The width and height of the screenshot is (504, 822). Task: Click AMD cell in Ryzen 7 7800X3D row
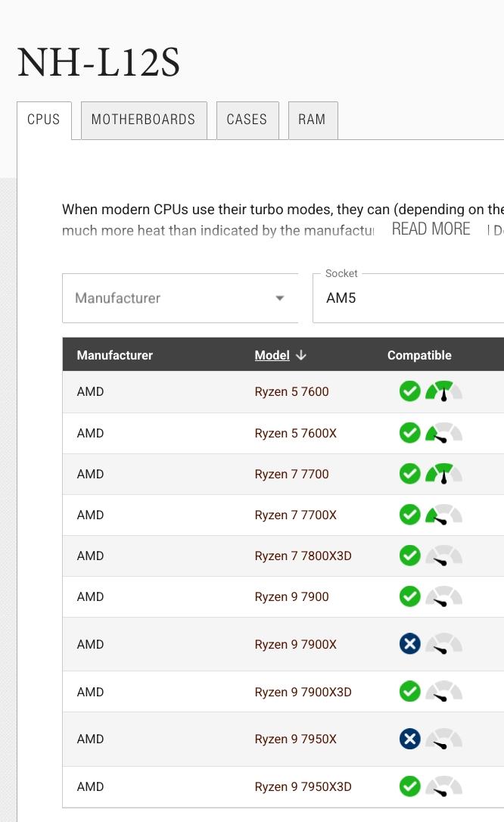click(90, 556)
